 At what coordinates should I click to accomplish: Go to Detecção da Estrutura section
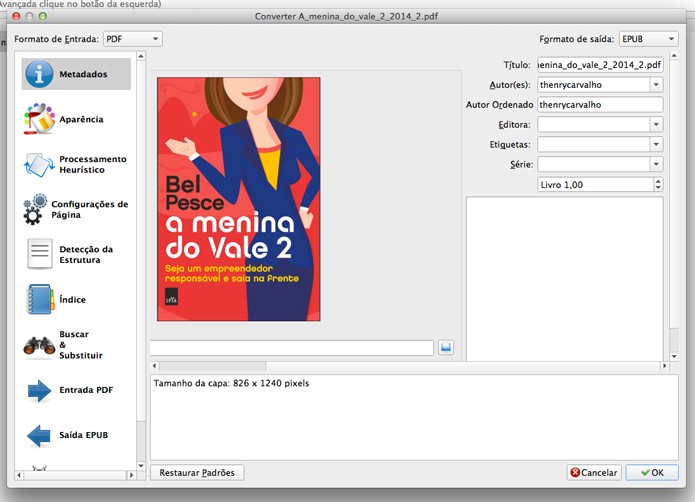pyautogui.click(x=76, y=254)
